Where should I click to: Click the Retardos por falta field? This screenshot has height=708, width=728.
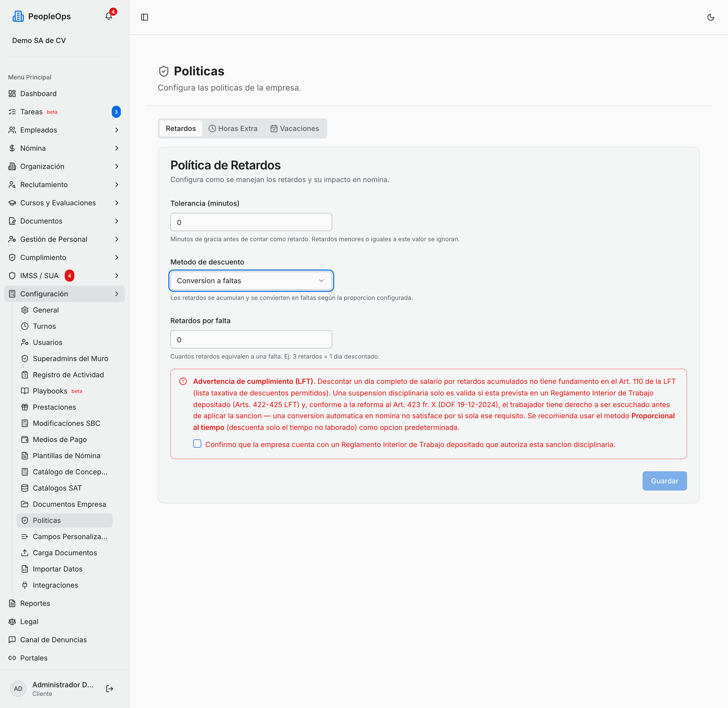251,340
